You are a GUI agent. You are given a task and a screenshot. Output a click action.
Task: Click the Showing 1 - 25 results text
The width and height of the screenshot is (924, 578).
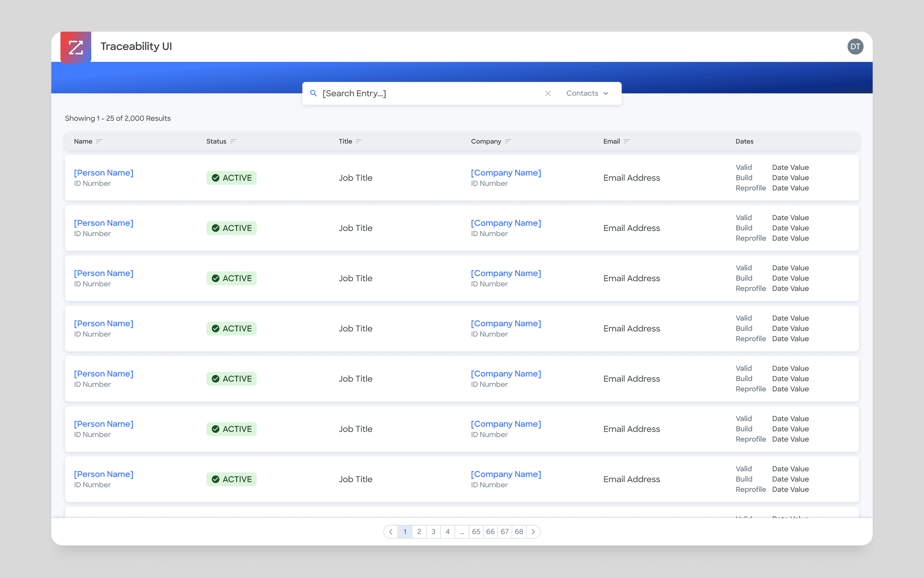tap(118, 118)
